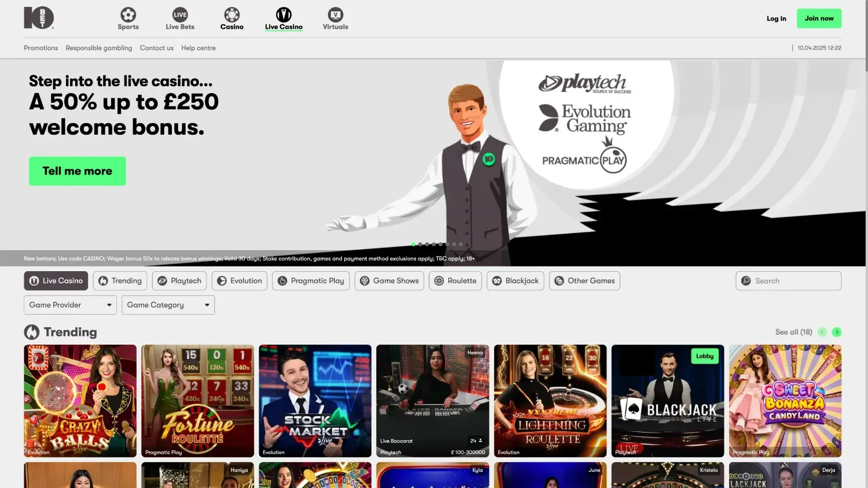Select the Live Casino filter tab
The width and height of the screenshot is (868, 488).
coord(56,281)
